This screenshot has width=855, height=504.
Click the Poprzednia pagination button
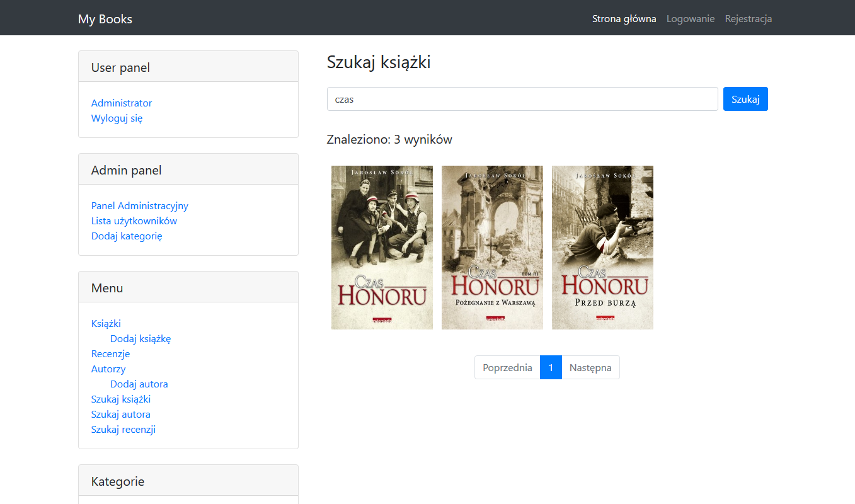coord(507,367)
